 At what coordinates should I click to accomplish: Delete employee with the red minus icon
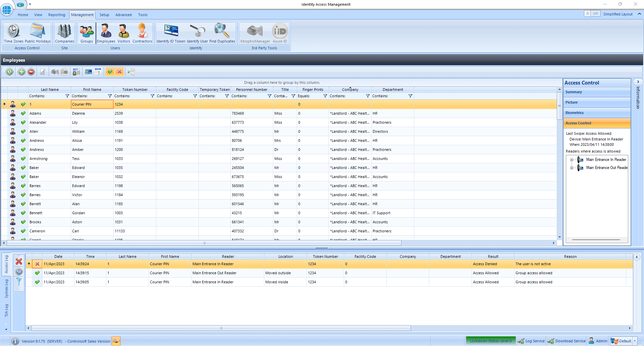point(31,72)
